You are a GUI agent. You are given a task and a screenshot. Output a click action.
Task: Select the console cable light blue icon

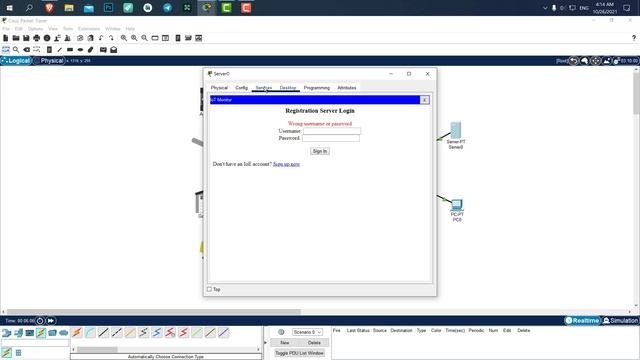coord(90,333)
